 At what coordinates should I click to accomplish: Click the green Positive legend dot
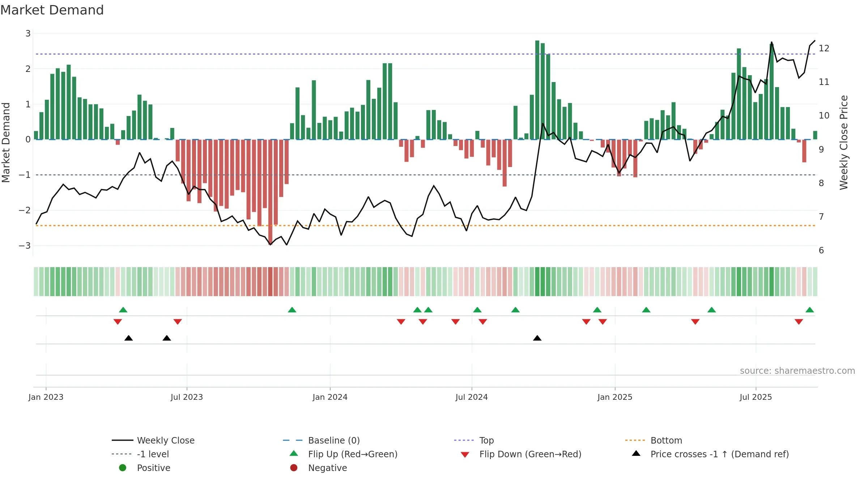tap(123, 468)
